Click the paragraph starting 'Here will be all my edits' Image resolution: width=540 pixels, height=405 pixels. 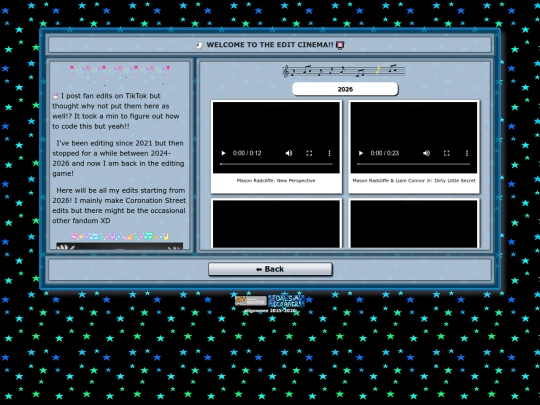119,205
